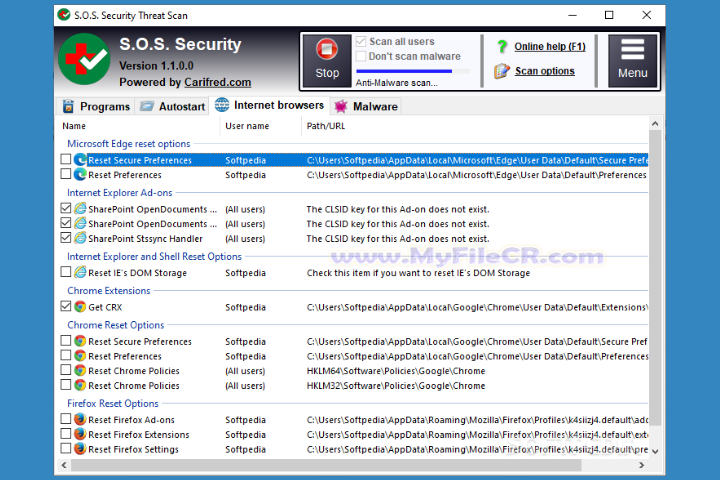
Task: Click the vertical scrollbar thumb
Action: (655, 278)
